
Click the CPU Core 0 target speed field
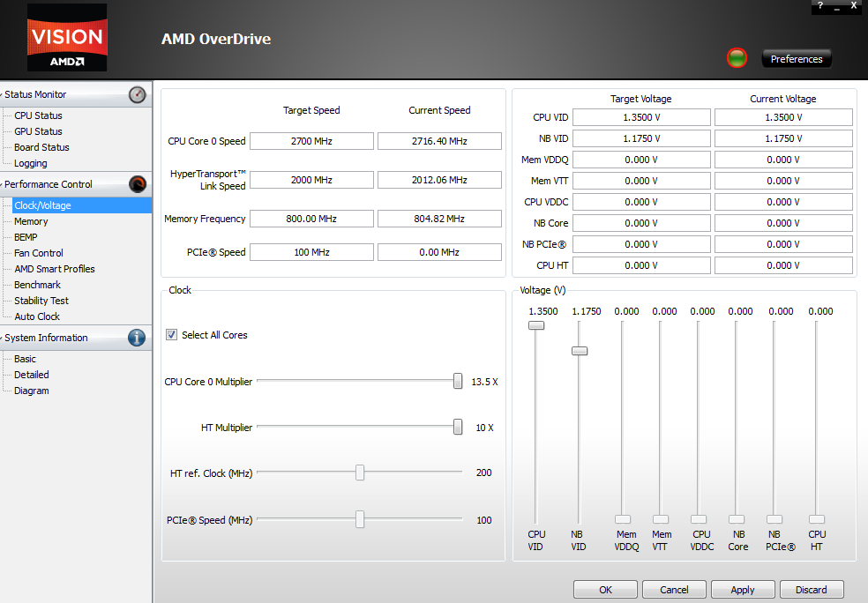(x=311, y=141)
